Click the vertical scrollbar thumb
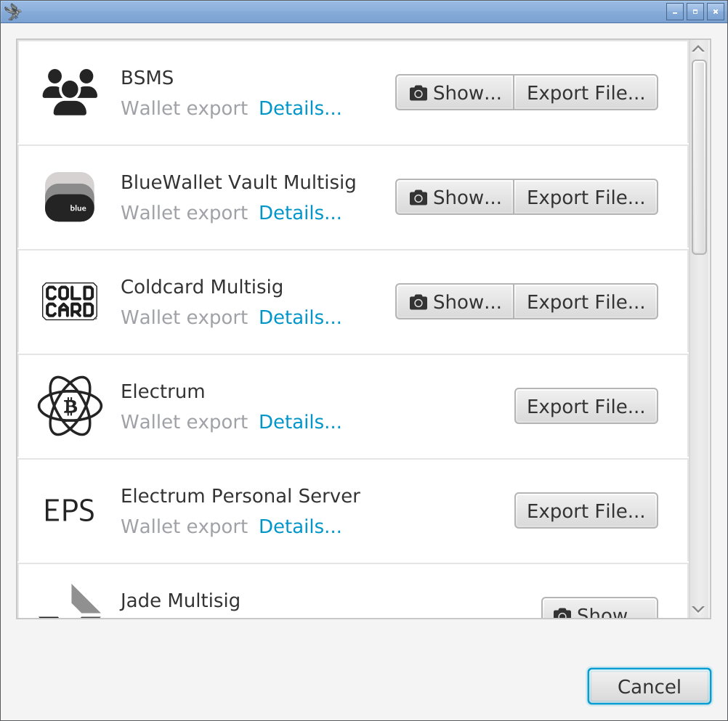 699,158
